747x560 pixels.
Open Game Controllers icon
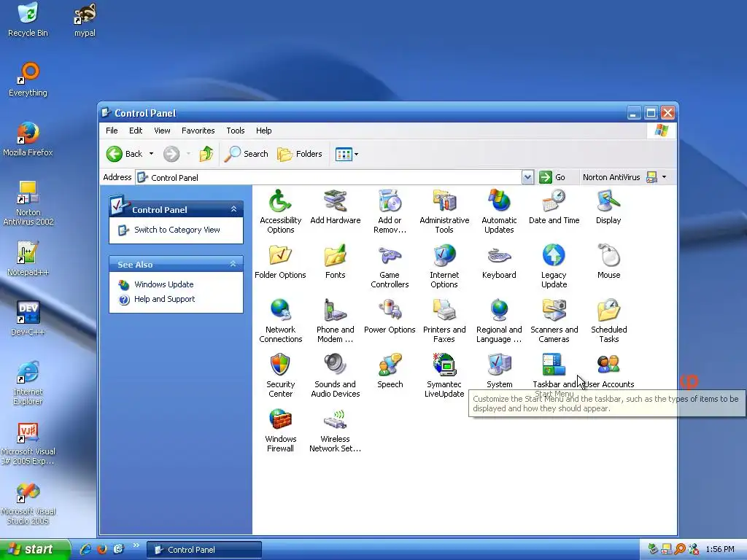[x=390, y=256]
